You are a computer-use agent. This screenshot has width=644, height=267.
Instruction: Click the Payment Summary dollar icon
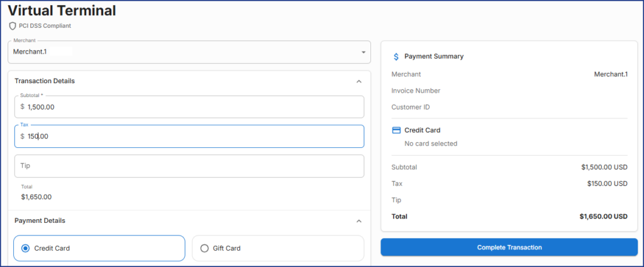396,57
